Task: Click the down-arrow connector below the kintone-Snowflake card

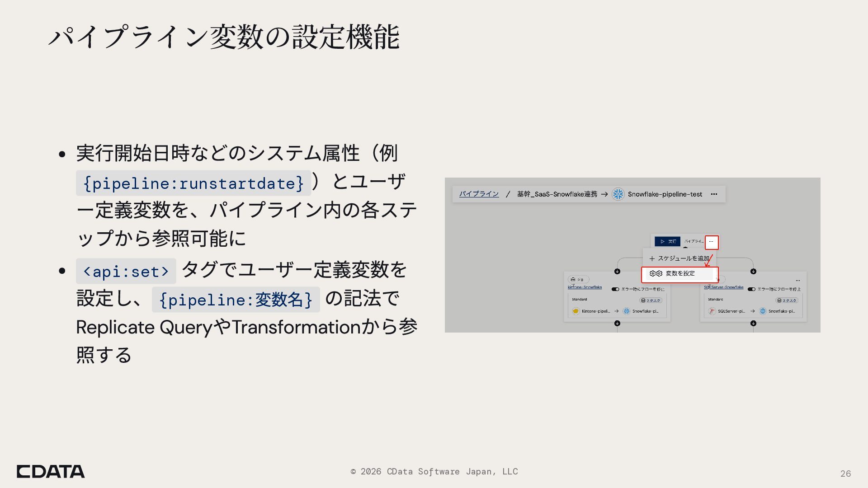Action: tap(617, 323)
